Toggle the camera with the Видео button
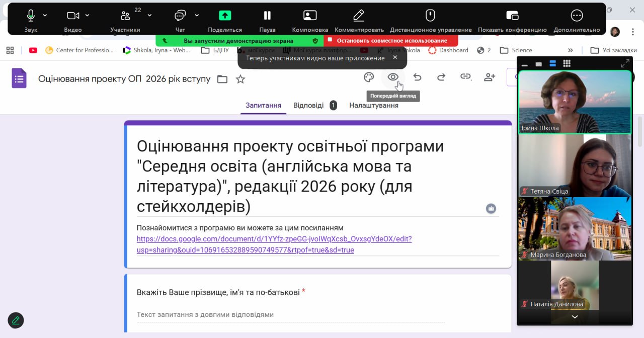This screenshot has height=338, width=644. 73,19
